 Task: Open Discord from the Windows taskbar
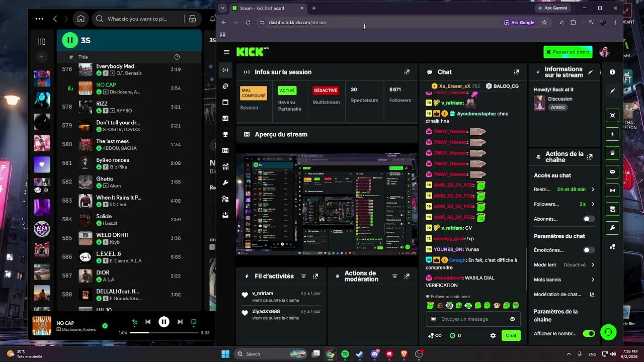[374, 354]
